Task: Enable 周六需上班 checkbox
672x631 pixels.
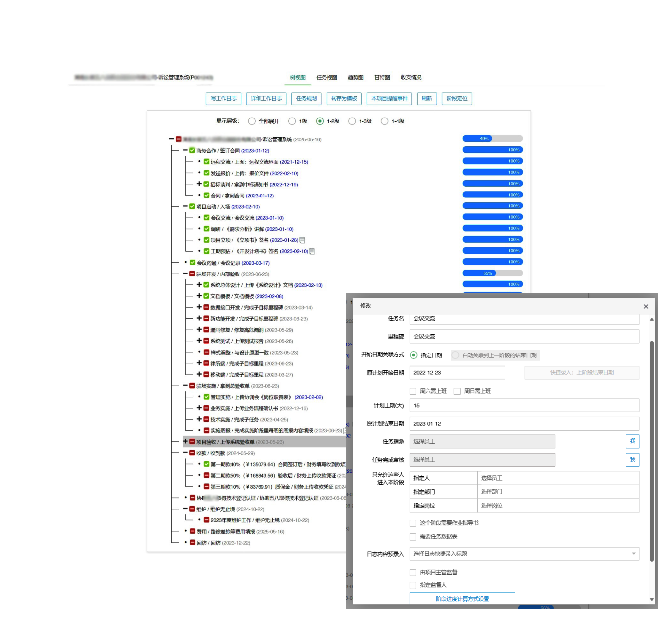Action: point(413,391)
